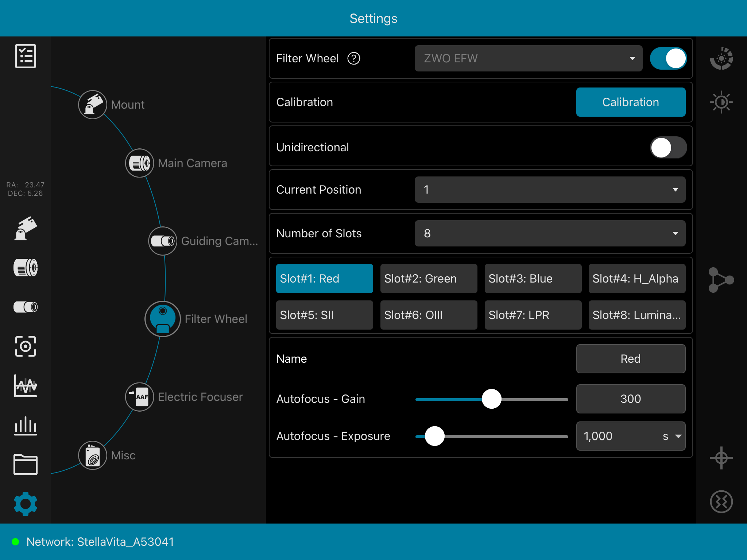
Task: Select Slot#3: Blue
Action: [x=533, y=279]
